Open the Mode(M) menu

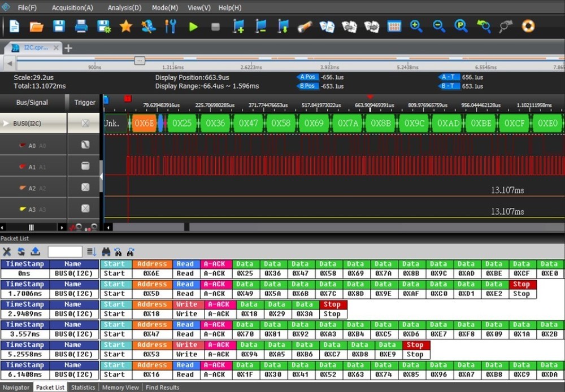[164, 7]
